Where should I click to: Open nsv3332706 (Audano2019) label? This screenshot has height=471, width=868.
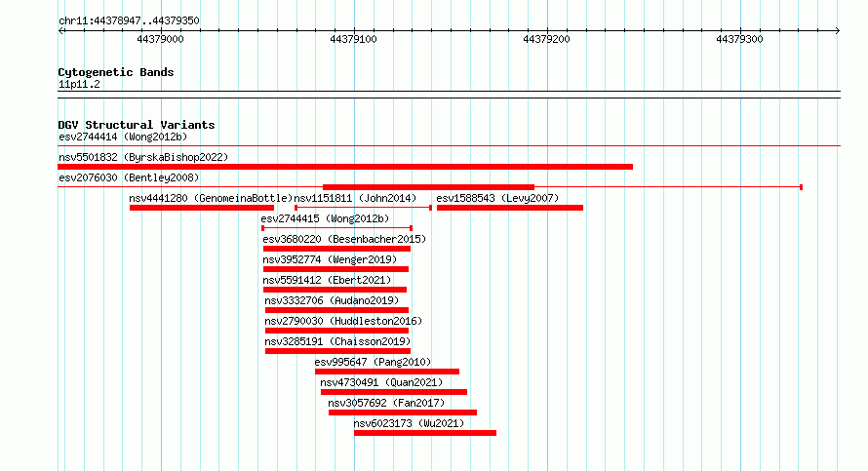332,300
